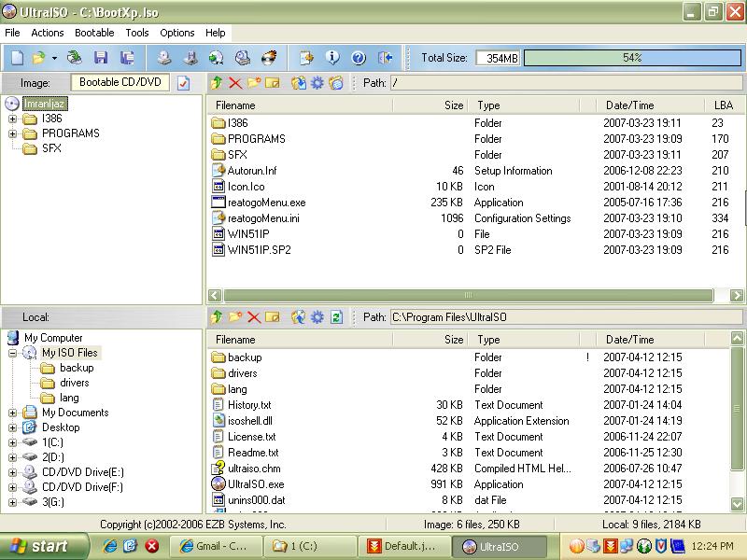Click the LBA column header
The image size is (747, 560).
tap(723, 105)
